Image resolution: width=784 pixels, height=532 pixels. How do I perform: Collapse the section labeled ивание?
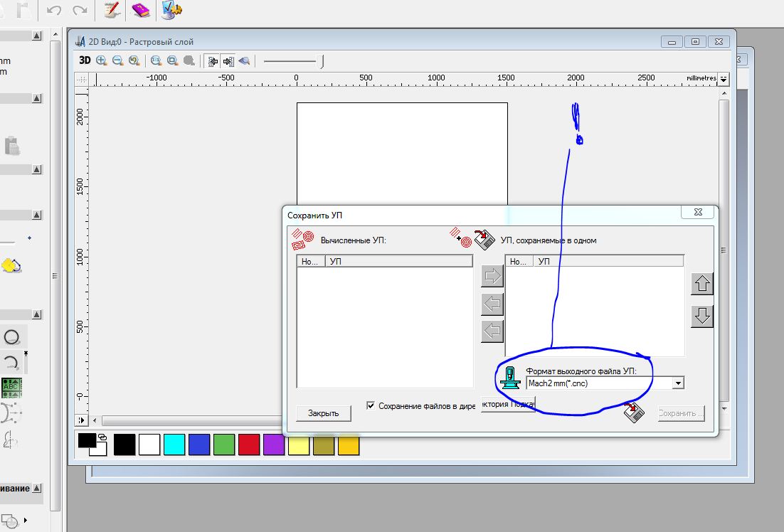point(36,489)
